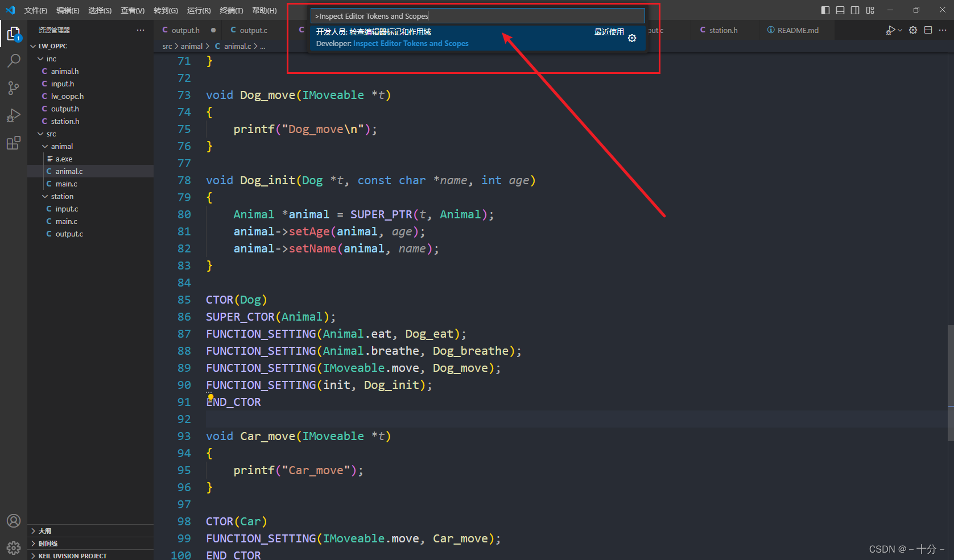Screen dimensions: 954x560
Task: Configure keybinding gear in command palette result
Action: (x=632, y=38)
